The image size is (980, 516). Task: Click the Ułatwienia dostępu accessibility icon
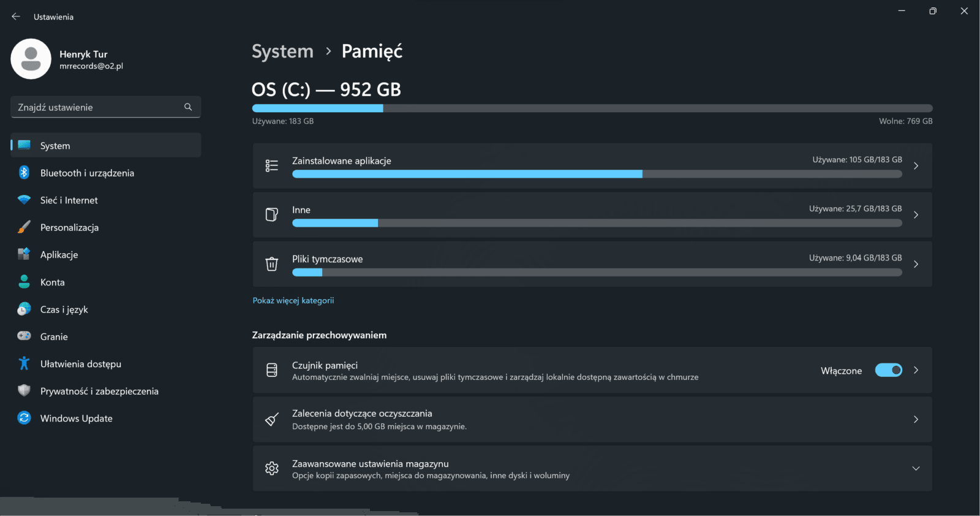[23, 363]
